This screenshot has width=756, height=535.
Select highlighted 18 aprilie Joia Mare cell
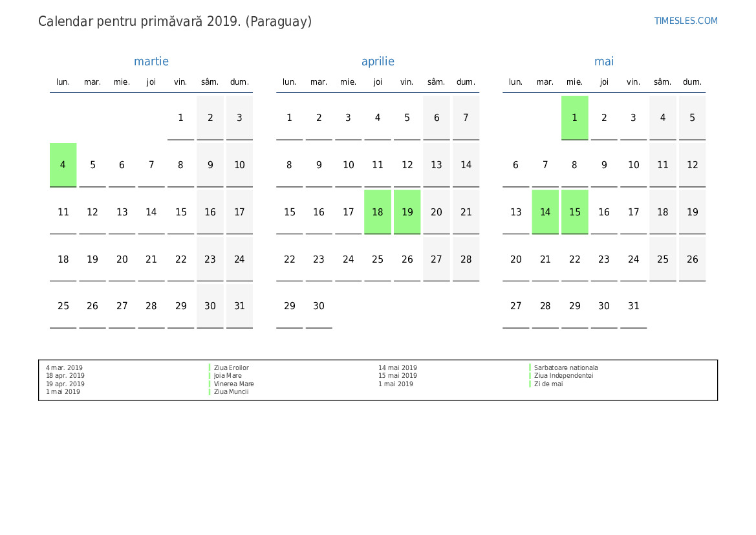tap(378, 212)
